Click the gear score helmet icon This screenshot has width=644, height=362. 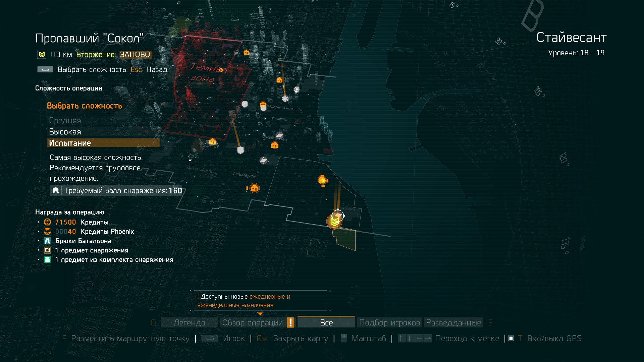click(x=56, y=190)
